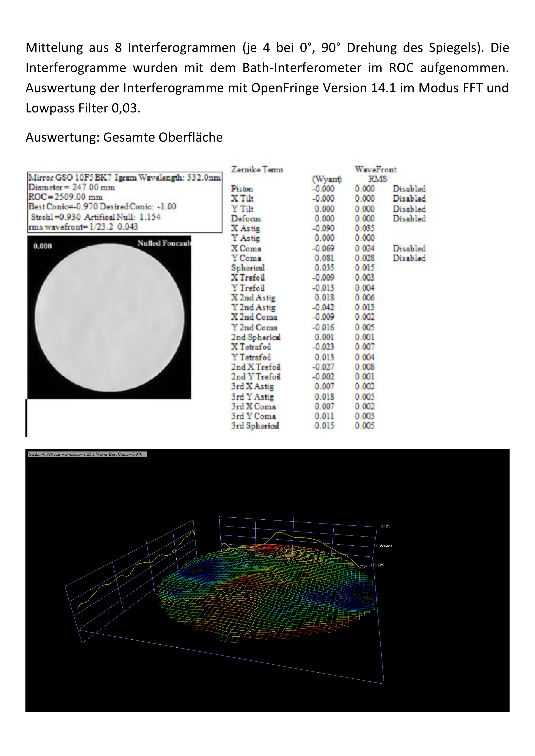Click the 0.000 label above mirror image
535x756 pixels.
point(42,246)
